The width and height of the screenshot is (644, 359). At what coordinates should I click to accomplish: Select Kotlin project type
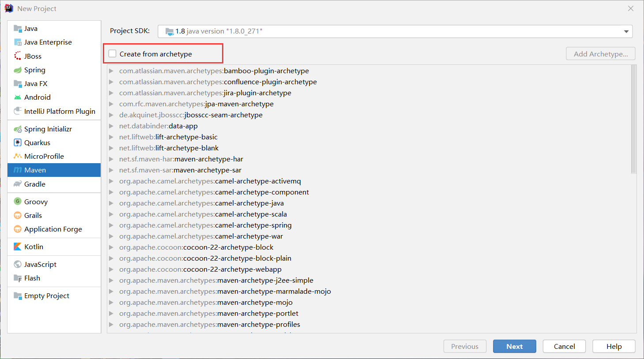[54, 247]
